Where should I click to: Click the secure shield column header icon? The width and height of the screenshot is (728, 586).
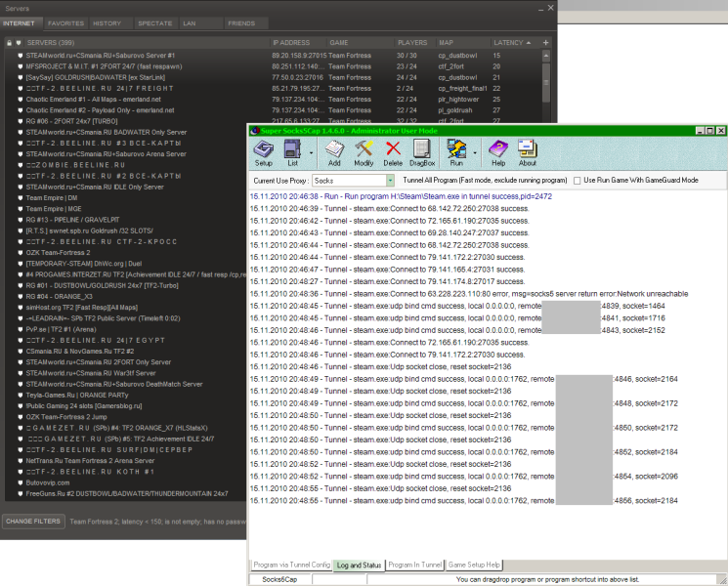pyautogui.click(x=19, y=43)
